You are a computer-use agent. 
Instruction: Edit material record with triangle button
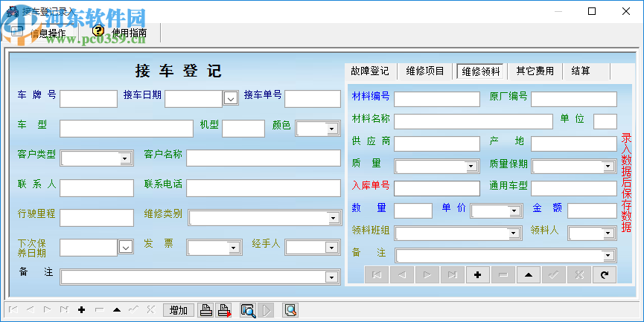529,275
